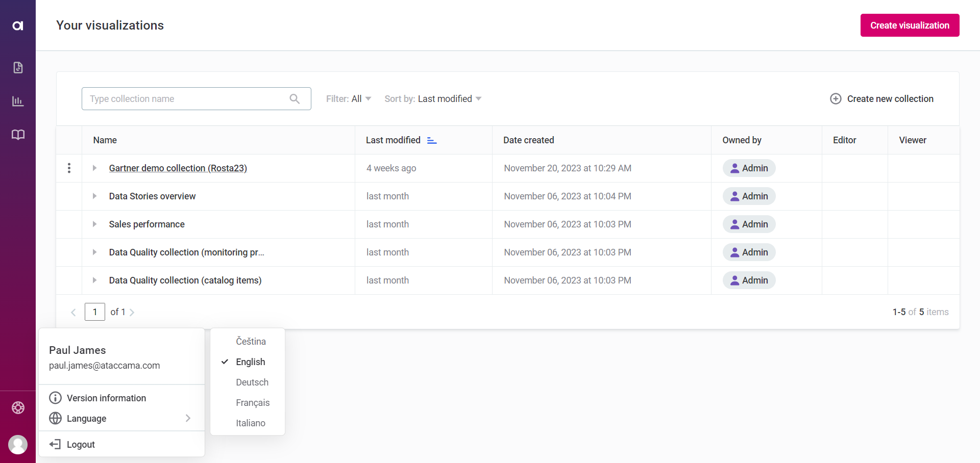Open the three-dot menu for Gartner demo collection
Viewport: 980px width, 463px height.
pos(69,168)
